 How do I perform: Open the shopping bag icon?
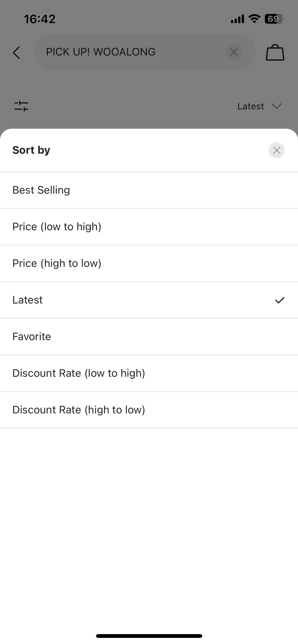[275, 53]
